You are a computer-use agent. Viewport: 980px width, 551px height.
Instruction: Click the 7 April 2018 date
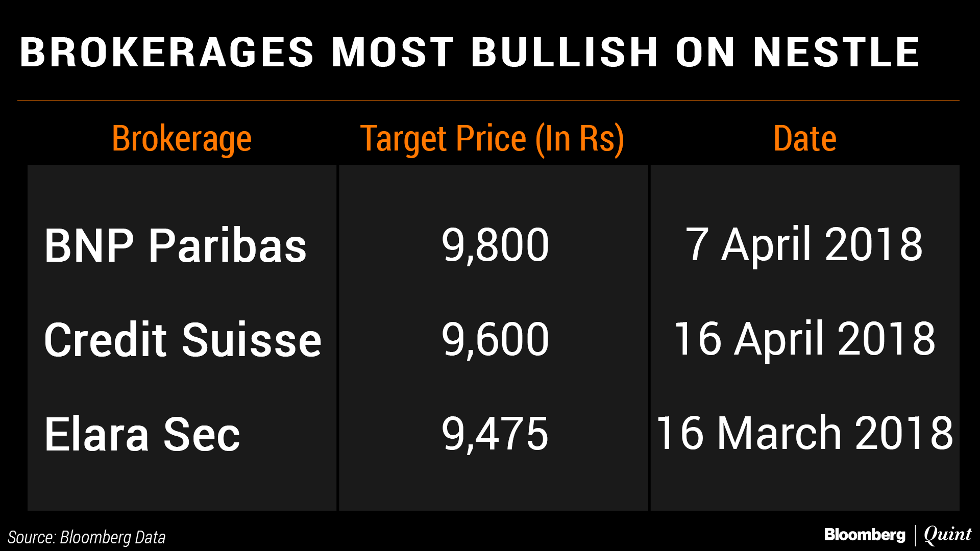click(x=804, y=245)
